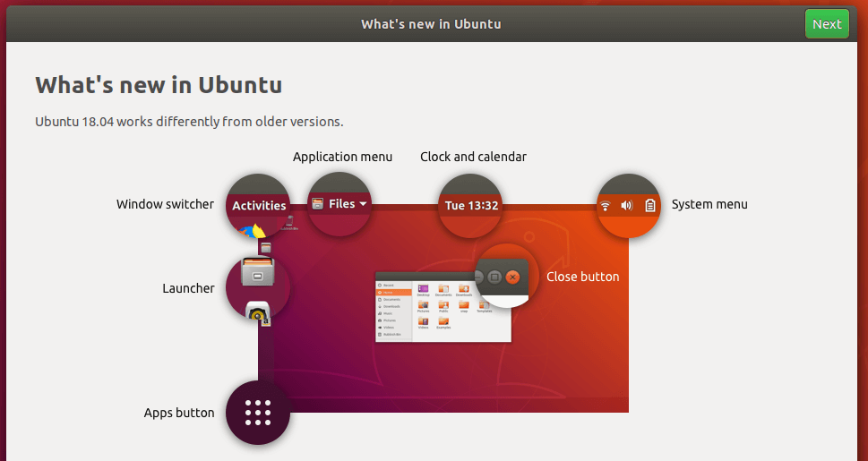Click the maximize square window icon
868x461 pixels.
click(x=494, y=277)
